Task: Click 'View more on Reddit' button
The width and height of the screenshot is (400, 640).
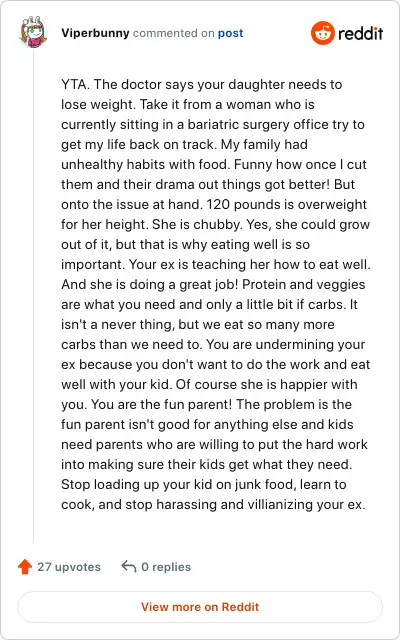Action: click(x=200, y=607)
